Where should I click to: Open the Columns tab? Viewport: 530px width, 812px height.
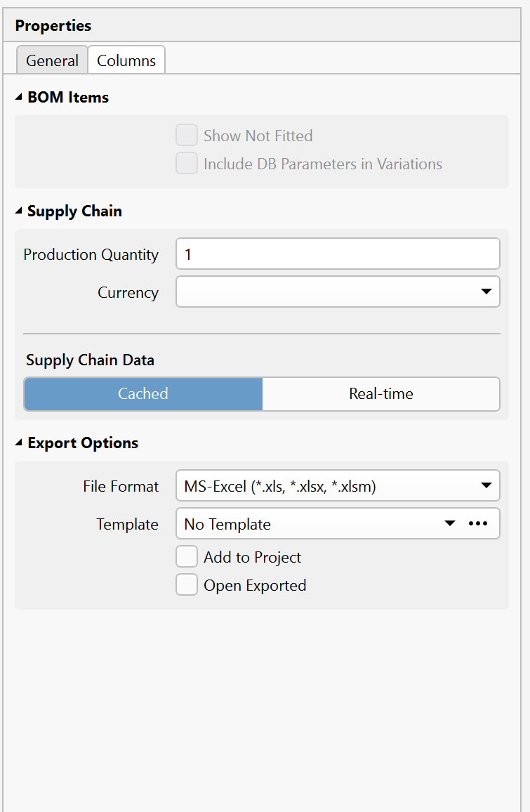126,61
